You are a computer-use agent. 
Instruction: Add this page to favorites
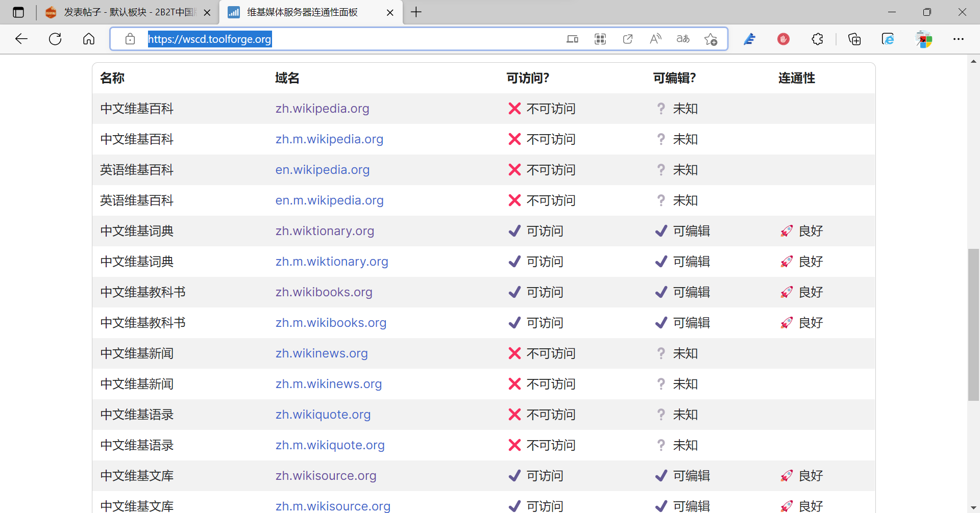710,39
